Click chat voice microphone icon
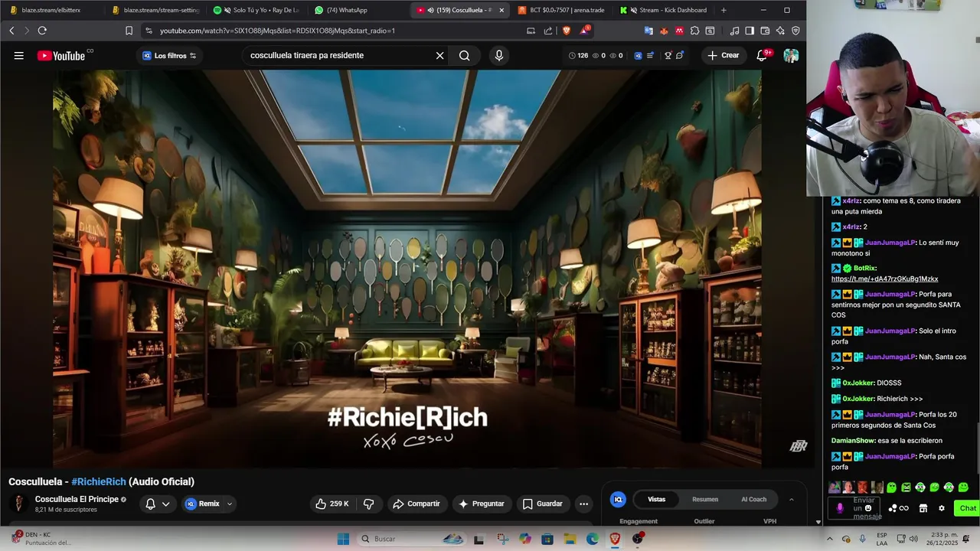Screen dimensions: 980x551 coord(840,508)
